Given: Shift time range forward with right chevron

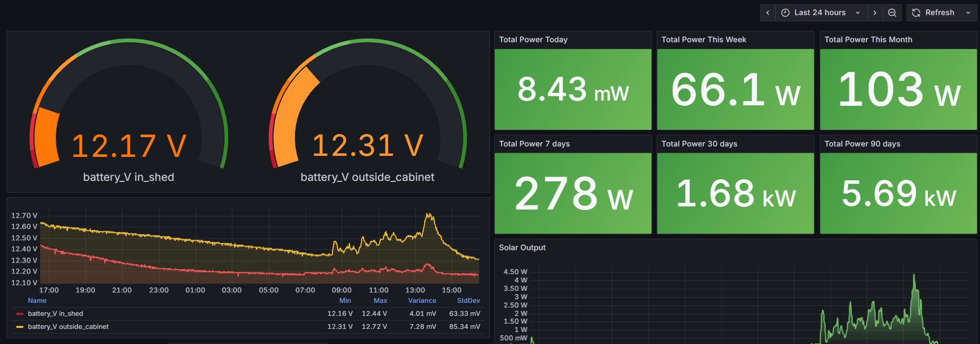Looking at the screenshot, I should click(875, 13).
